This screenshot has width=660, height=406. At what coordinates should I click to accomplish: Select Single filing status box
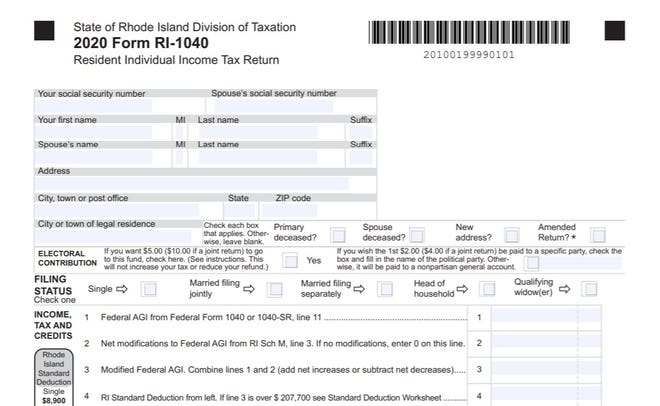[148, 289]
